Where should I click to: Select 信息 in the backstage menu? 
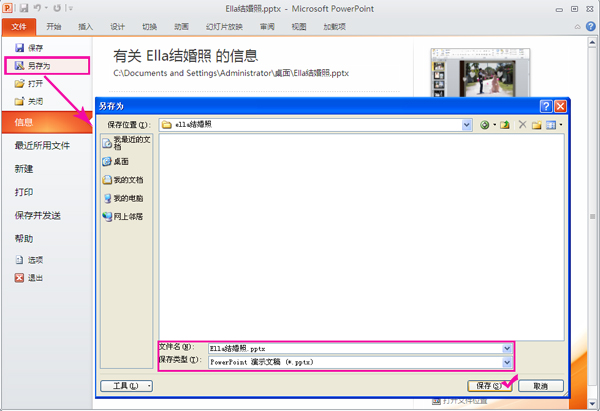(x=47, y=122)
